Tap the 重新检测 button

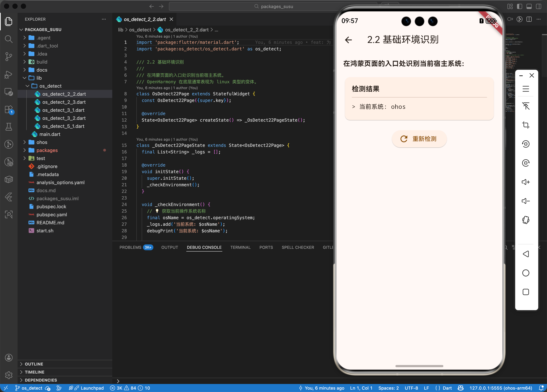click(x=419, y=139)
